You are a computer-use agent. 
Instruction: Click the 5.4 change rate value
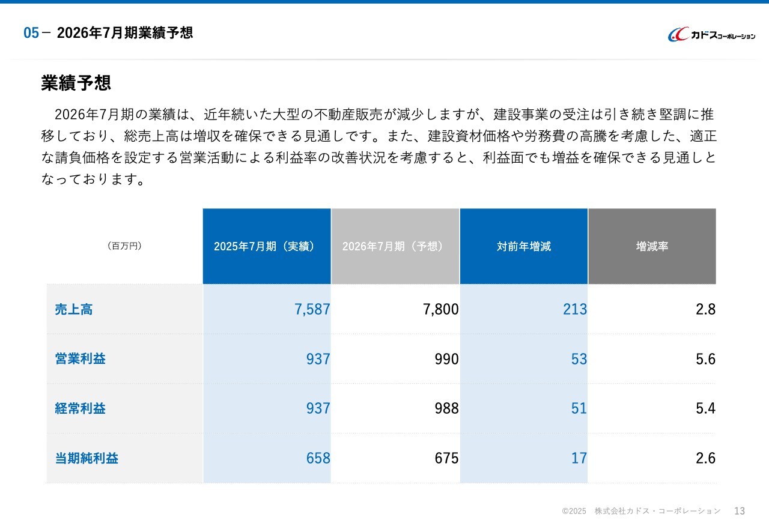coord(706,408)
